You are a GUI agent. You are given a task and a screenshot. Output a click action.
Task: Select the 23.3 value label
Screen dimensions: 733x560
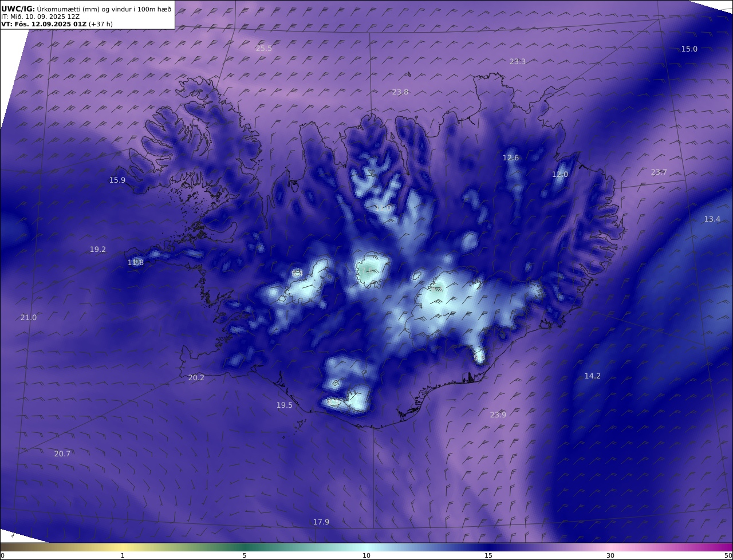pos(518,61)
